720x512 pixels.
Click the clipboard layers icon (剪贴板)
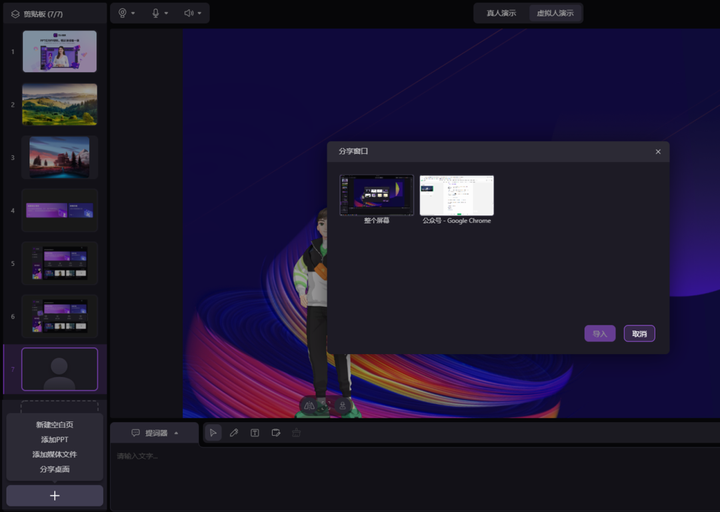tap(15, 14)
